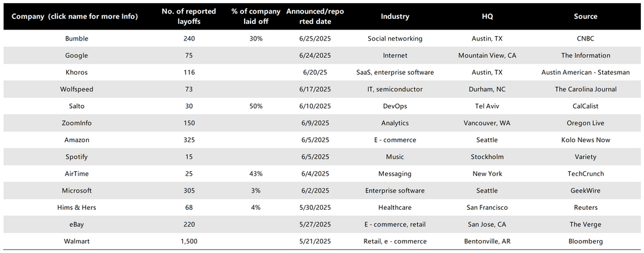Open the Walmart company name link
Viewport: 644px width, 253px height.
(x=77, y=241)
